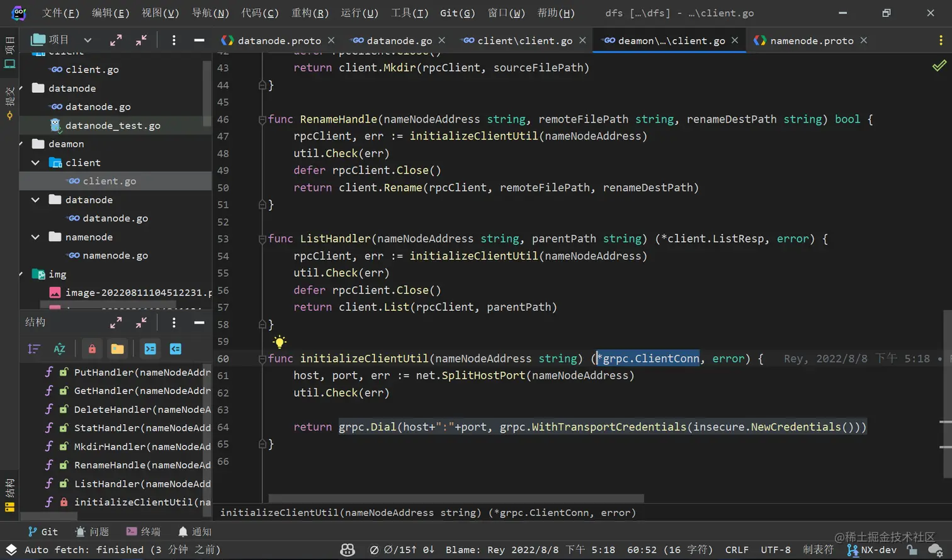Screen dimensions: 952x560
Task: Fold the initializeClientUtil function at line 60
Action: tap(262, 359)
